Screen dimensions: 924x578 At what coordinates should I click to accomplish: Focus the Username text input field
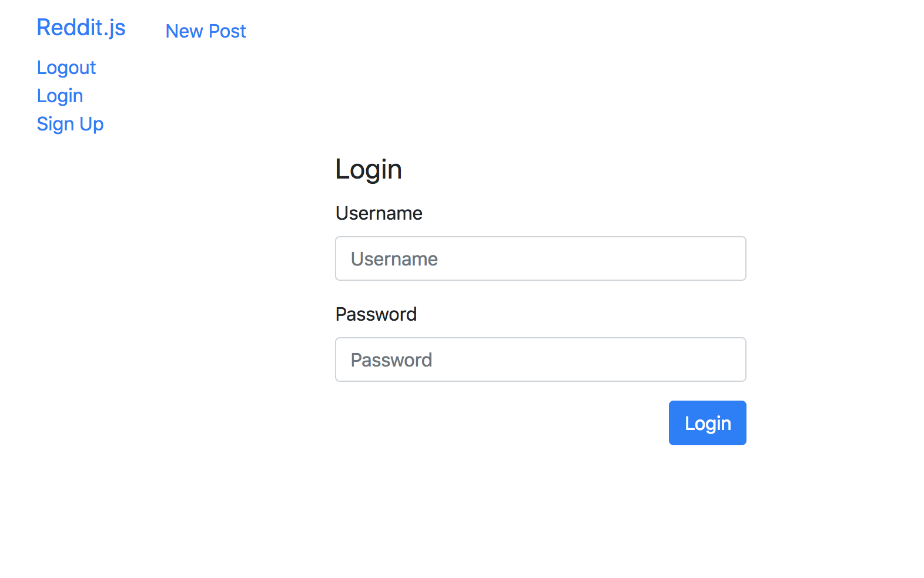tap(540, 258)
